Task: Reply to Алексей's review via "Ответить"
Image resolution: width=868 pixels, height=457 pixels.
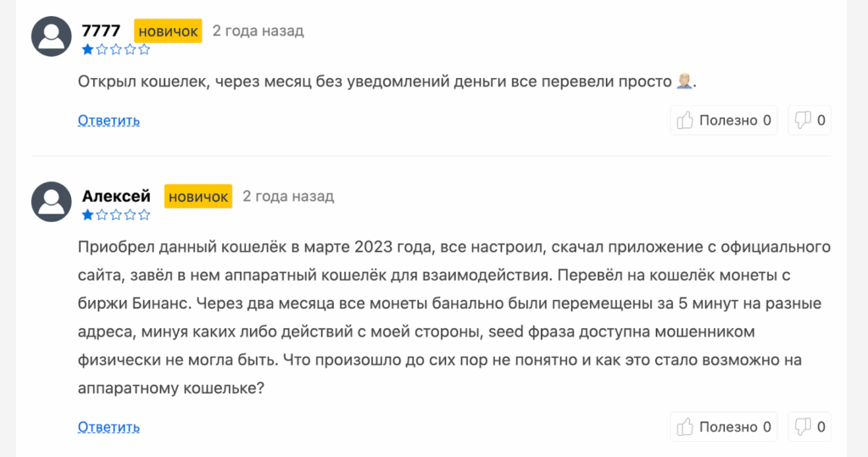Action: pyautogui.click(x=108, y=426)
